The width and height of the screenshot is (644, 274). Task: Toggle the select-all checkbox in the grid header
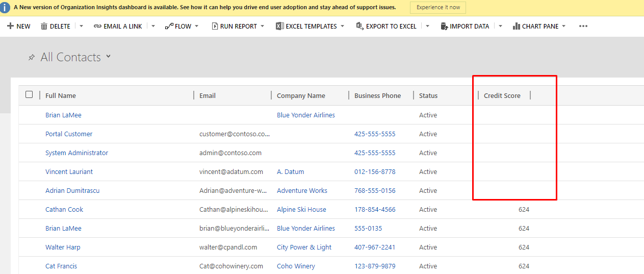pos(29,94)
